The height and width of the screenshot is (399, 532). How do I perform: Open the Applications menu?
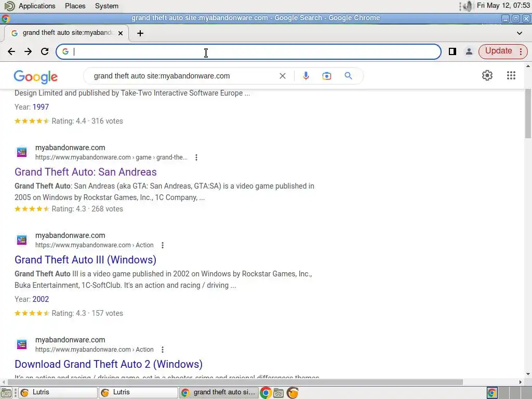37,6
